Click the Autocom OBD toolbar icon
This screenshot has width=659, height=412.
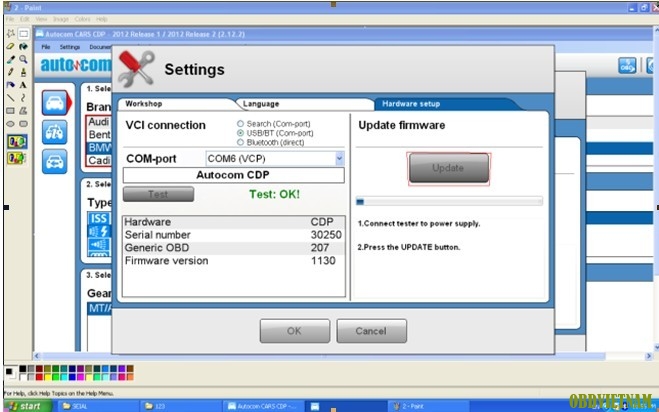pos(627,66)
